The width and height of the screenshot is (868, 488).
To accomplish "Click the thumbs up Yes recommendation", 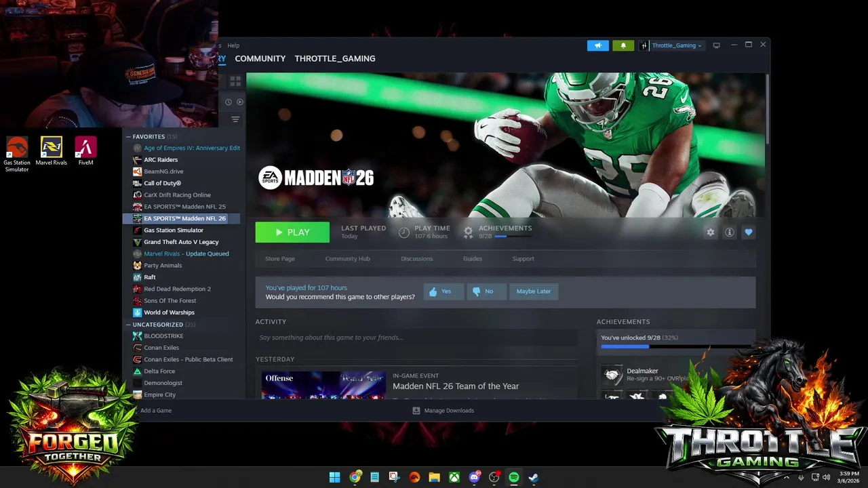I will pyautogui.click(x=443, y=291).
